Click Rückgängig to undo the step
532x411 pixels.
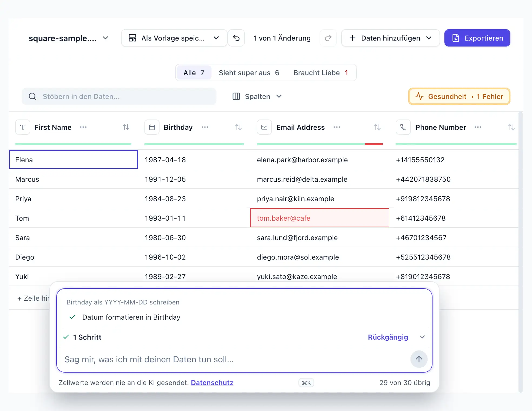[x=388, y=337]
